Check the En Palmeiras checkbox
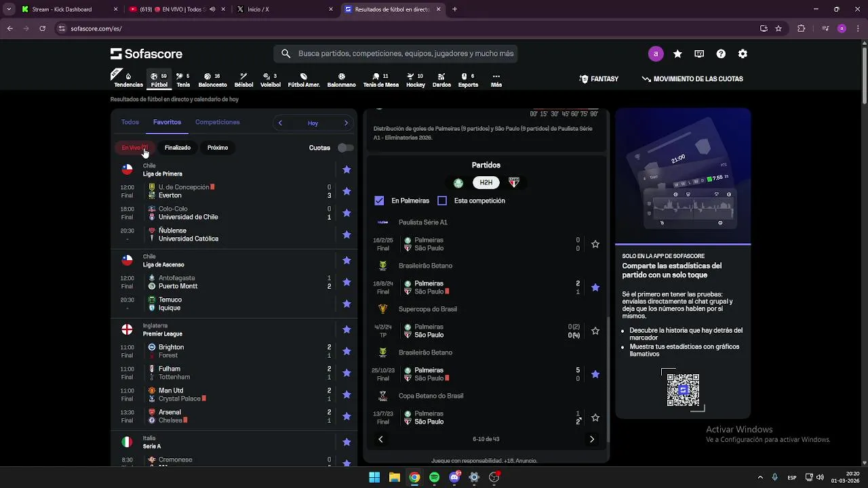Image resolution: width=868 pixels, height=488 pixels. [x=379, y=201]
